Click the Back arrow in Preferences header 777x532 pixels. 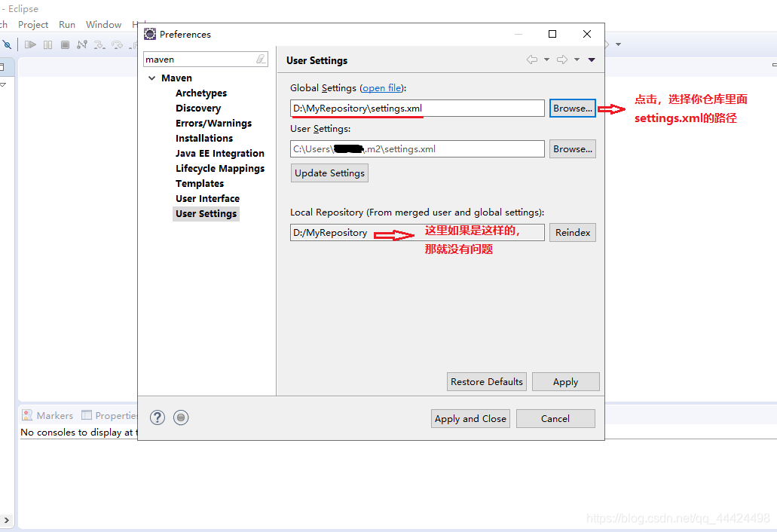tap(532, 60)
